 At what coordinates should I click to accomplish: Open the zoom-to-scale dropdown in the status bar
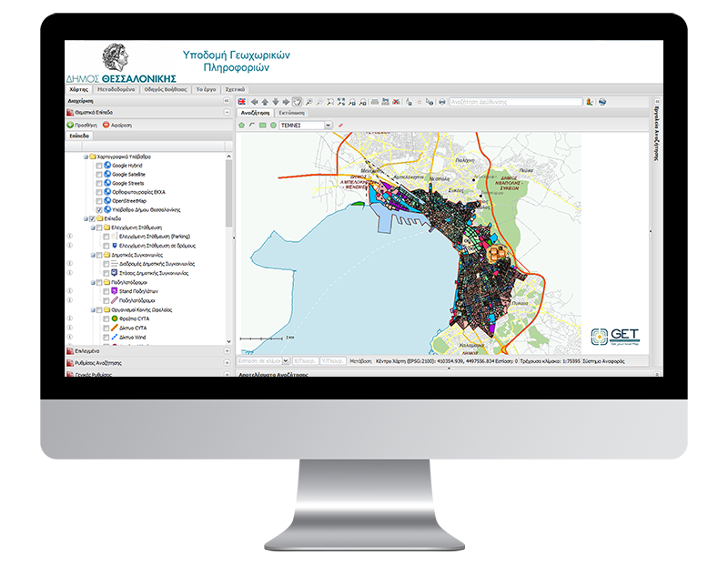coord(286,360)
